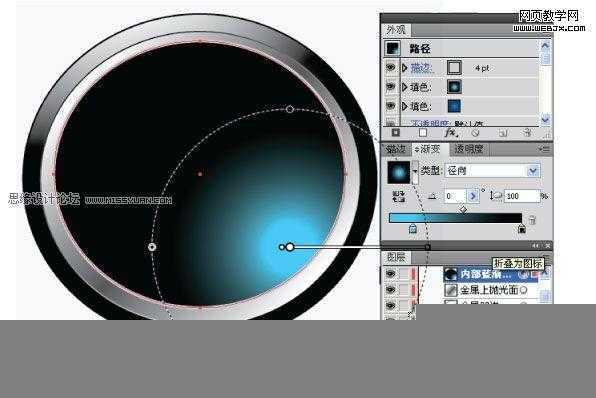
Task: Hide the second 填色 fill with the blue swatch
Action: click(390, 106)
